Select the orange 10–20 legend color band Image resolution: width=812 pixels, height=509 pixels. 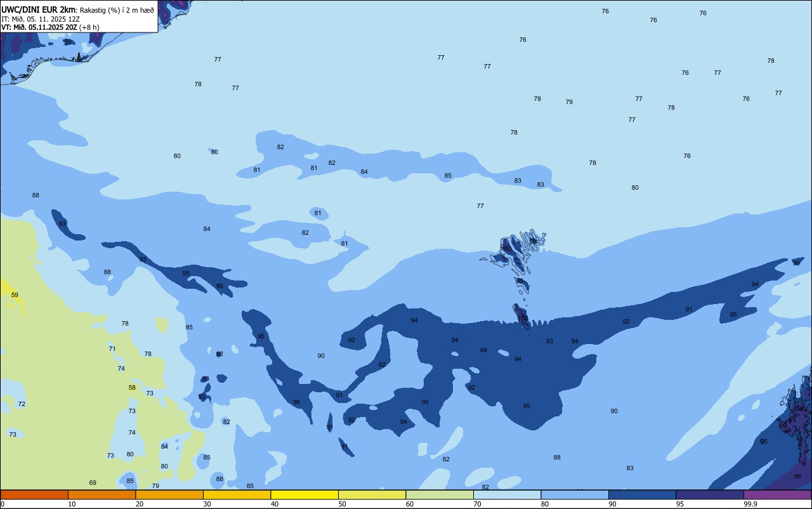(101, 494)
